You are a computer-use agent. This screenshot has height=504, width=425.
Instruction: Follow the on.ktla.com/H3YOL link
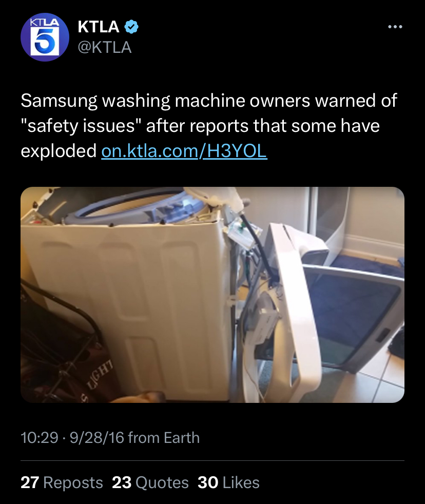184,151
